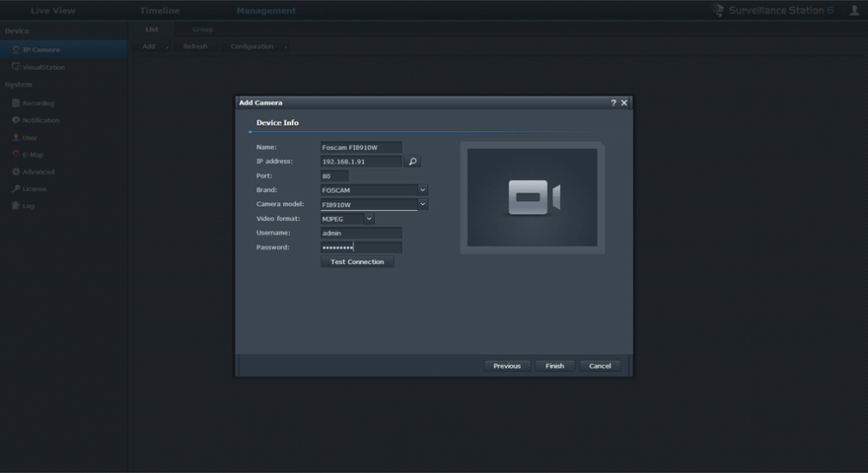Screen dimensions: 868x473
Task: Select IP Camera in the sidebar
Action: [x=40, y=50]
